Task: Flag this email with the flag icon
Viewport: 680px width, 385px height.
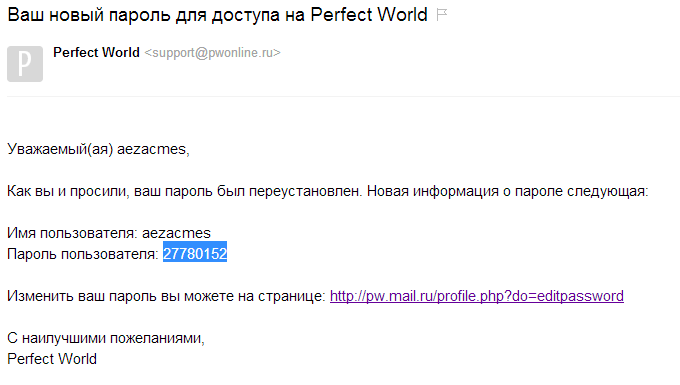Action: click(x=441, y=15)
